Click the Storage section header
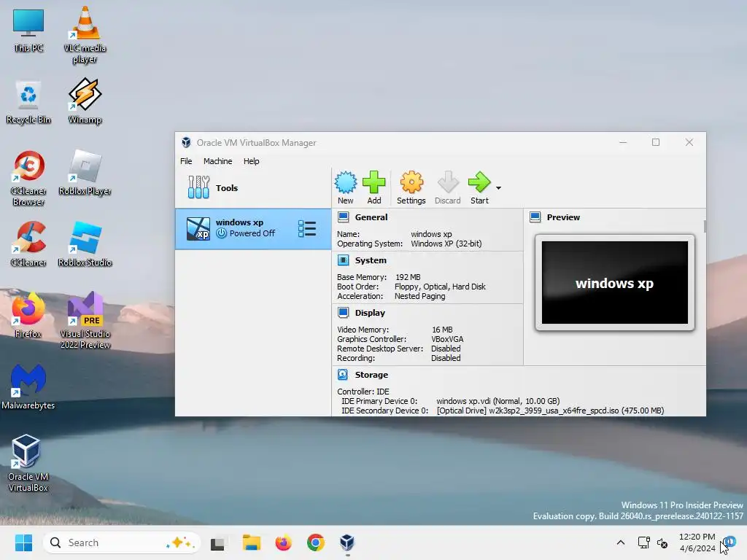The width and height of the screenshot is (747, 560). 371,375
